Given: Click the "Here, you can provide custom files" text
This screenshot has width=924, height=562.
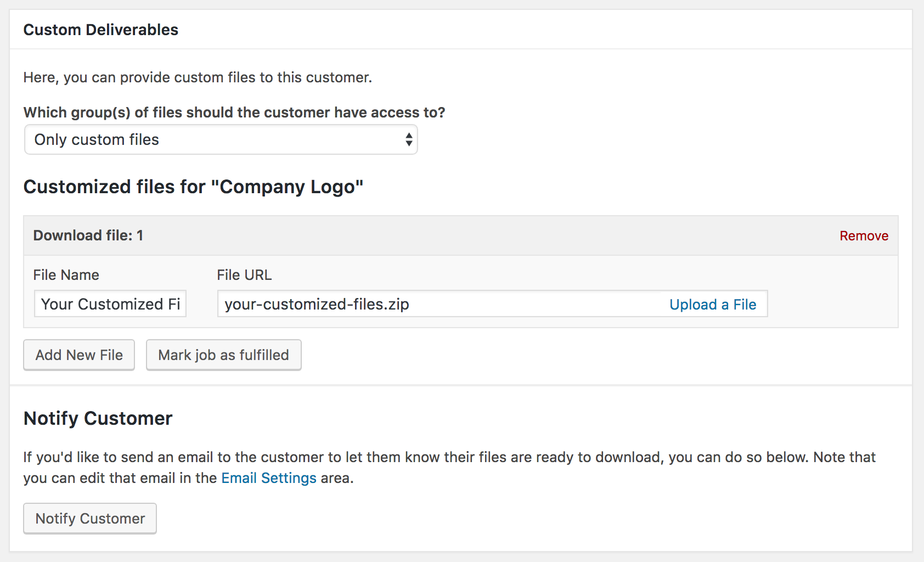Looking at the screenshot, I should pos(198,77).
